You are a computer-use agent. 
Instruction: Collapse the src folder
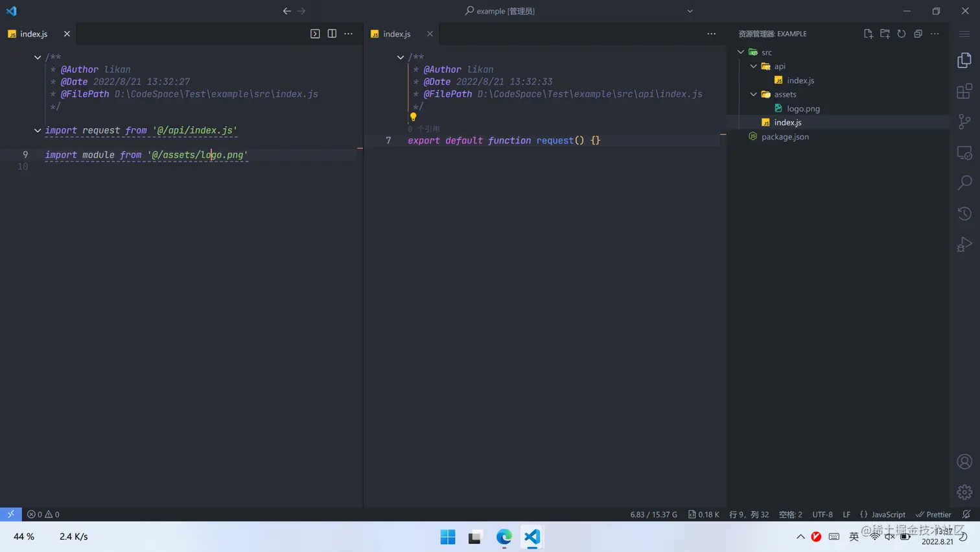741,52
